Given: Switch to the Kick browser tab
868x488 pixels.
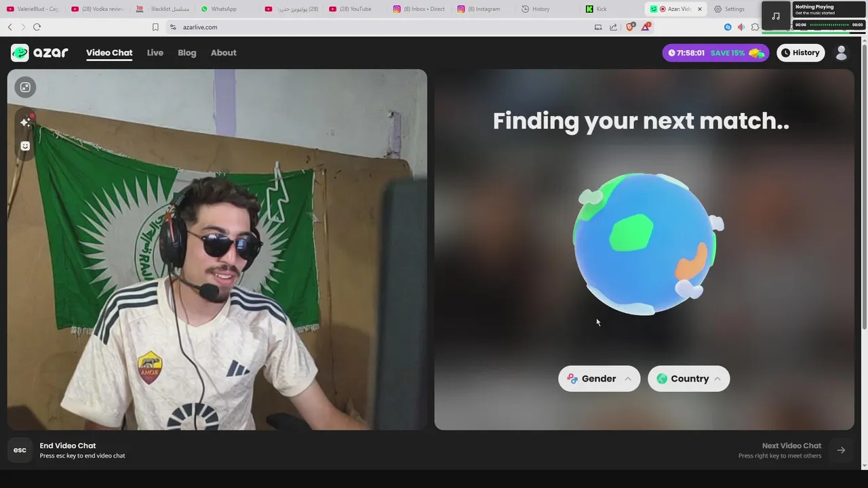Looking at the screenshot, I should click(x=612, y=9).
